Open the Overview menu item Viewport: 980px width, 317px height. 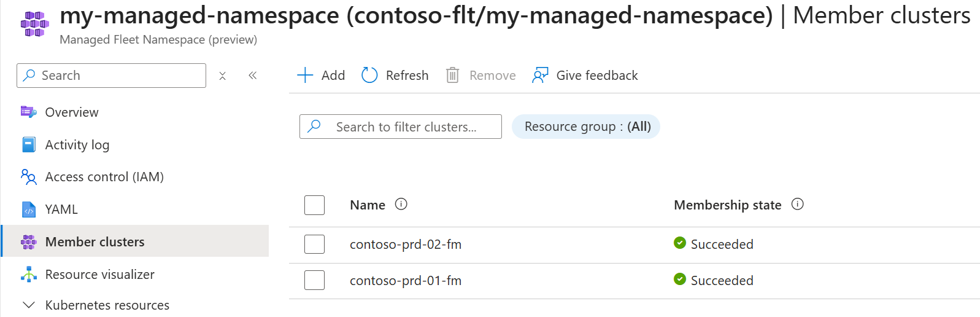tap(72, 112)
